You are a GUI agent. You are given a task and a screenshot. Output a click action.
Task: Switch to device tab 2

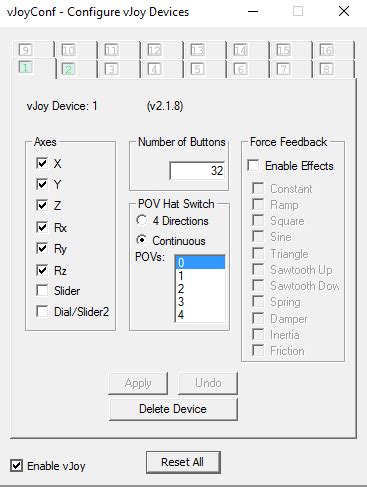point(77,69)
